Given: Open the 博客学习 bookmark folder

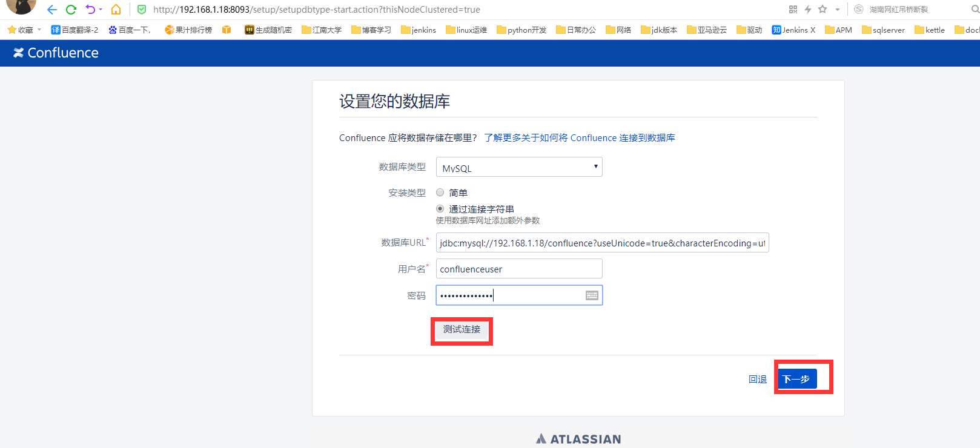Looking at the screenshot, I should (371, 30).
